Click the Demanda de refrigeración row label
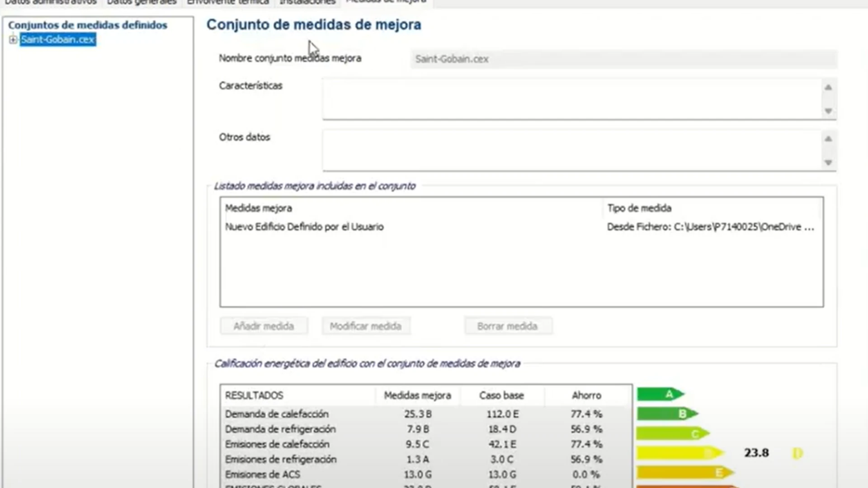The image size is (868, 488). (x=280, y=429)
